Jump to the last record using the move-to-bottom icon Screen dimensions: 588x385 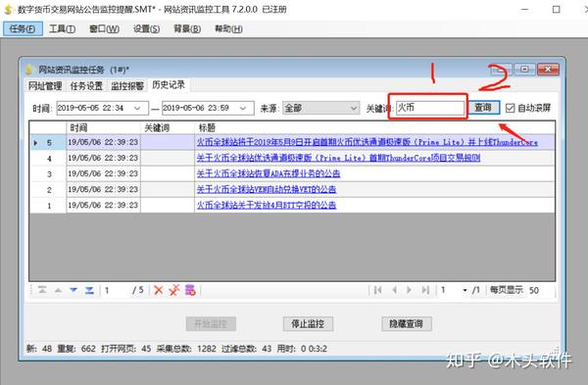point(89,290)
